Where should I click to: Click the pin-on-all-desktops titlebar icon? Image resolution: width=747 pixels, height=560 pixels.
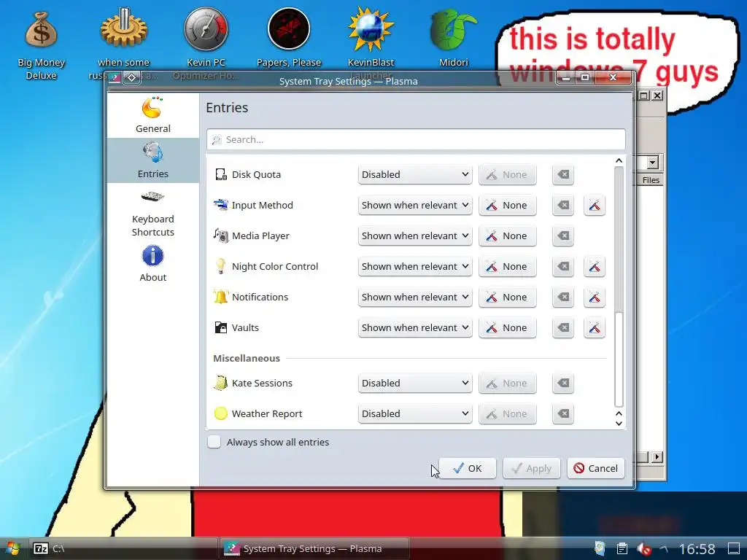132,77
